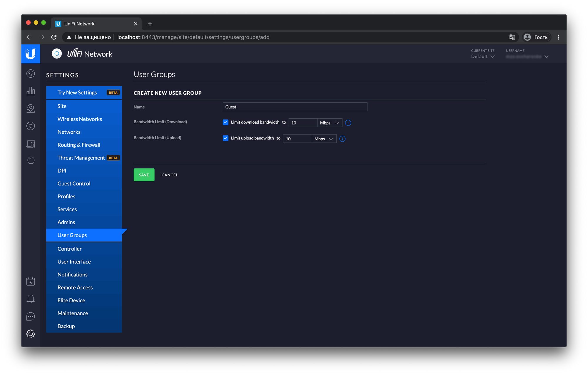
Task: Click the Ubiquiti logo home icon
Action: pos(31,54)
